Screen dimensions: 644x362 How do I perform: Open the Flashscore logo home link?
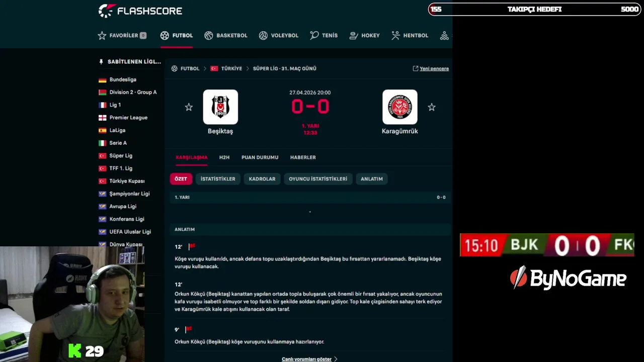pos(140,11)
